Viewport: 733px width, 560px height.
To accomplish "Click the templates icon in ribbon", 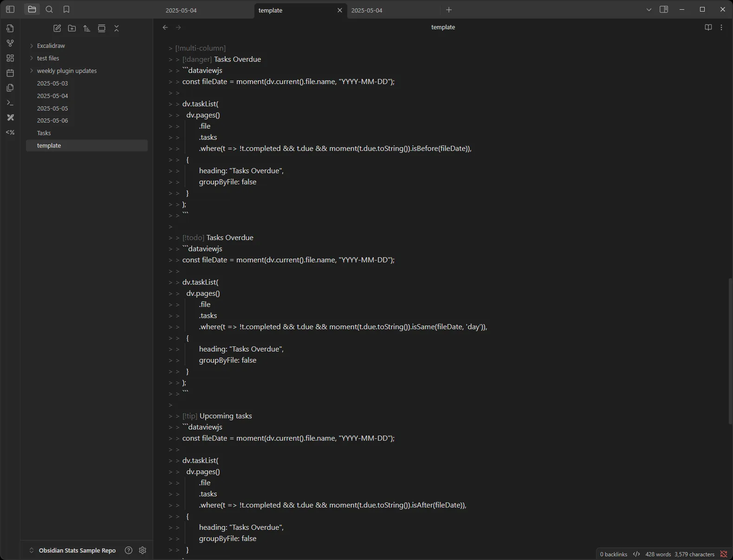I will point(10,88).
